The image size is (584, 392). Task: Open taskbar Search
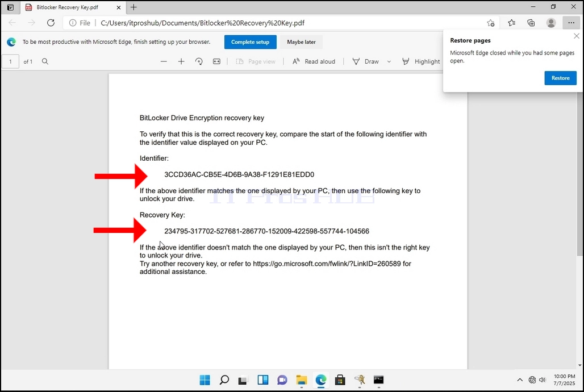[224, 380]
